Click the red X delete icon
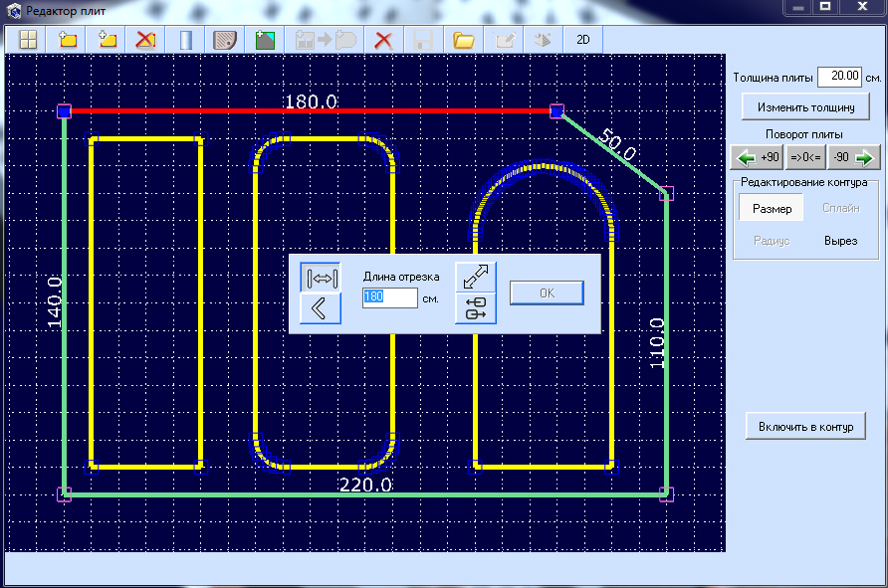Screen dimensions: 888x588 tap(382, 41)
